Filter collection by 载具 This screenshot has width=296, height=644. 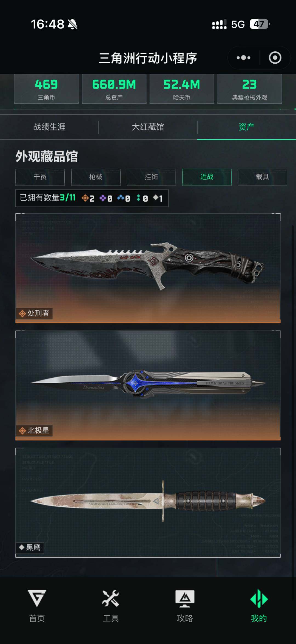(263, 177)
